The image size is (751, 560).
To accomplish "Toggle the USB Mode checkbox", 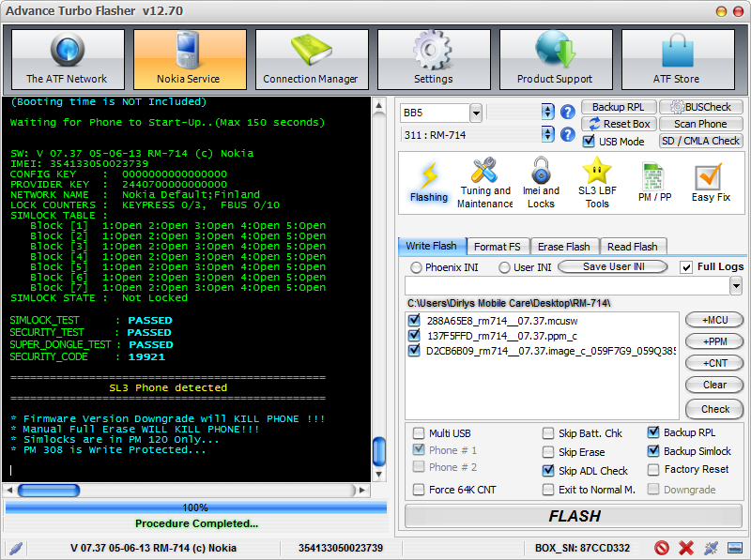I will pyautogui.click(x=589, y=142).
